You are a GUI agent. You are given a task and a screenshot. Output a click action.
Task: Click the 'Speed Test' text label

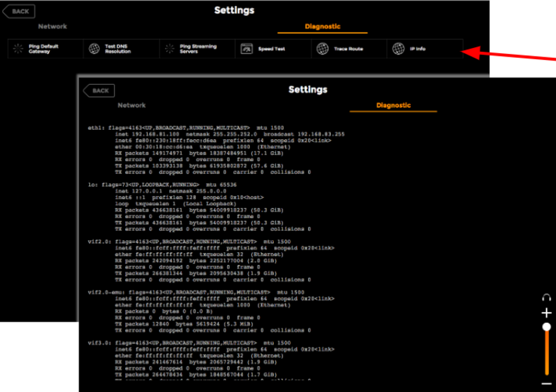click(x=272, y=49)
